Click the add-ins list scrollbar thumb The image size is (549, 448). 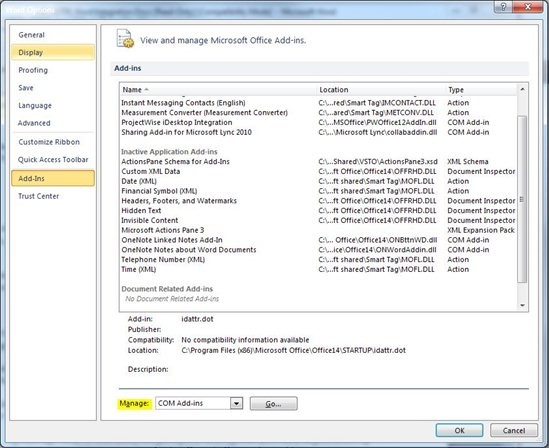click(522, 199)
